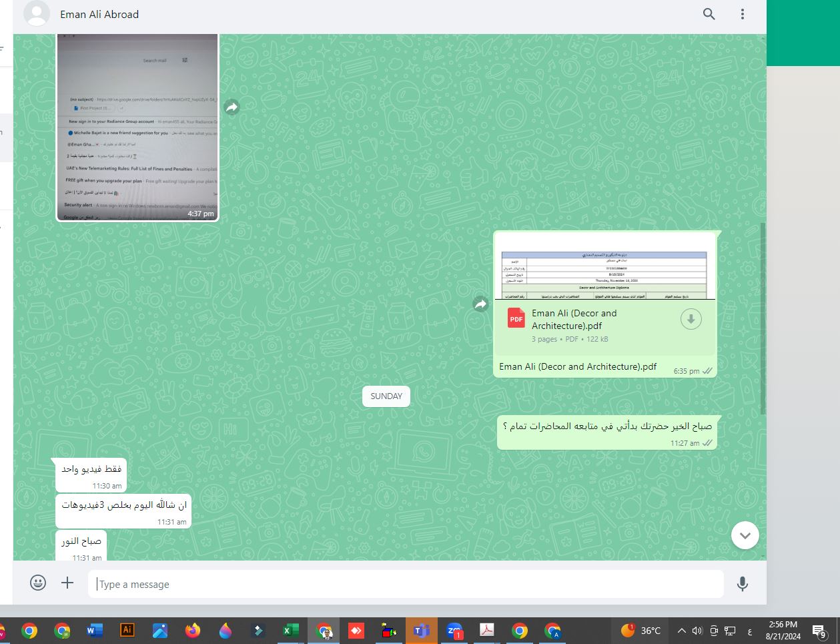Download the Eman Ali PDF file
The width and height of the screenshot is (840, 644).
coord(691,320)
